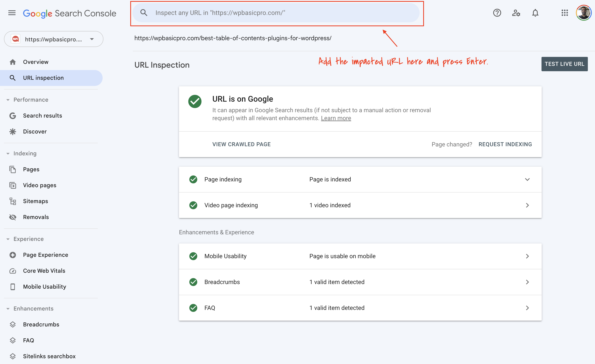
Task: Expand the Page indexing row chevron
Action: point(527,179)
